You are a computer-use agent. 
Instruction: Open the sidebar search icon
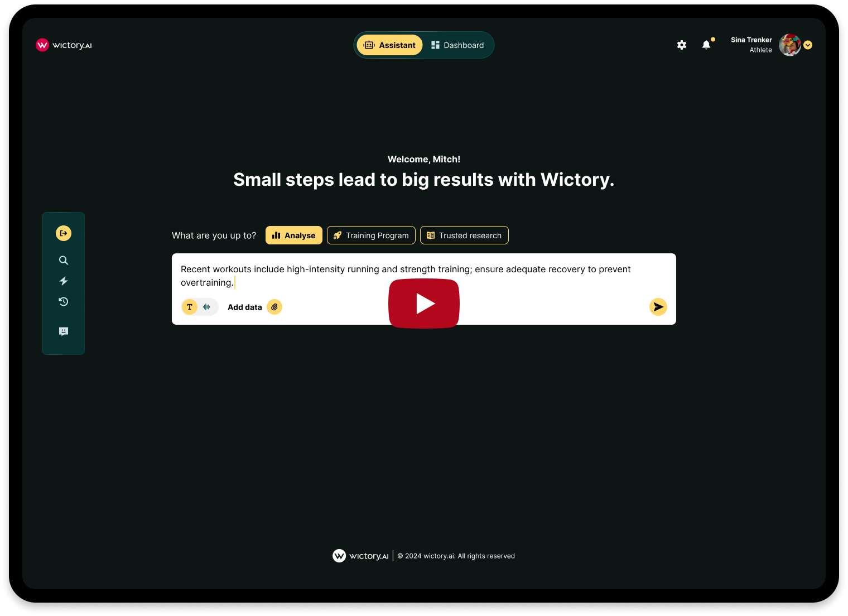click(x=64, y=261)
